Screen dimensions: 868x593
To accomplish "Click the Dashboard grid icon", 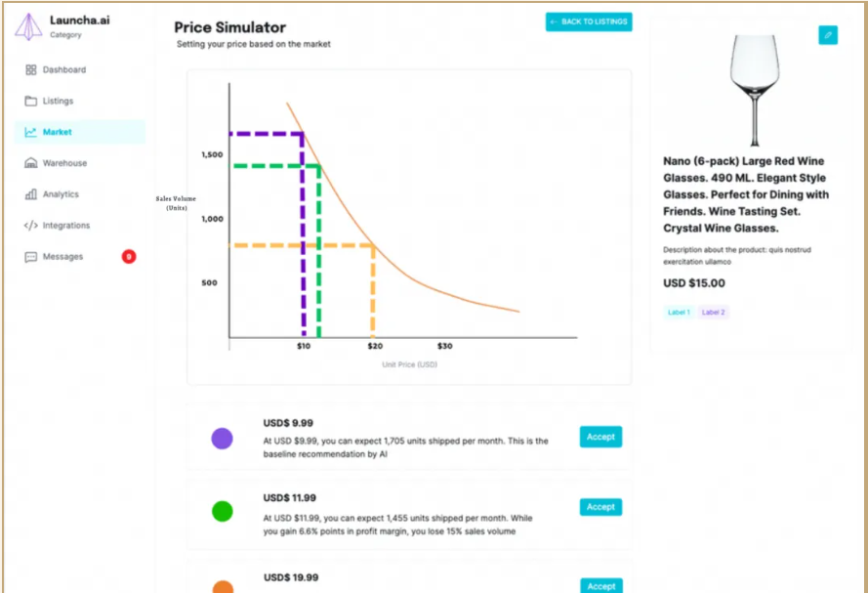I will click(30, 70).
